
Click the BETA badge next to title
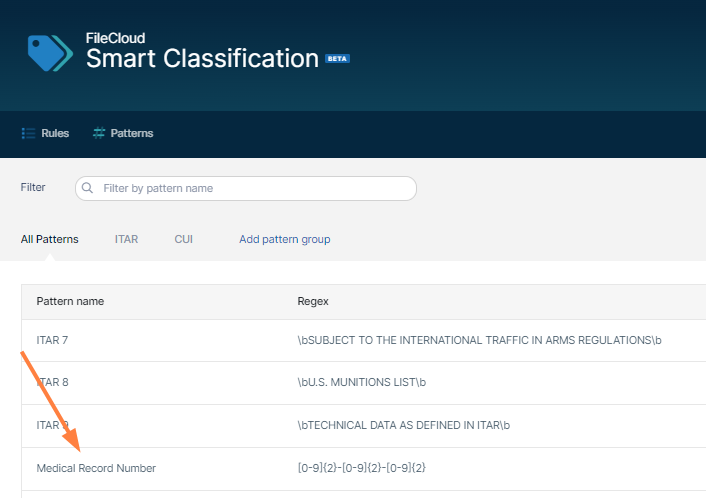(x=337, y=59)
